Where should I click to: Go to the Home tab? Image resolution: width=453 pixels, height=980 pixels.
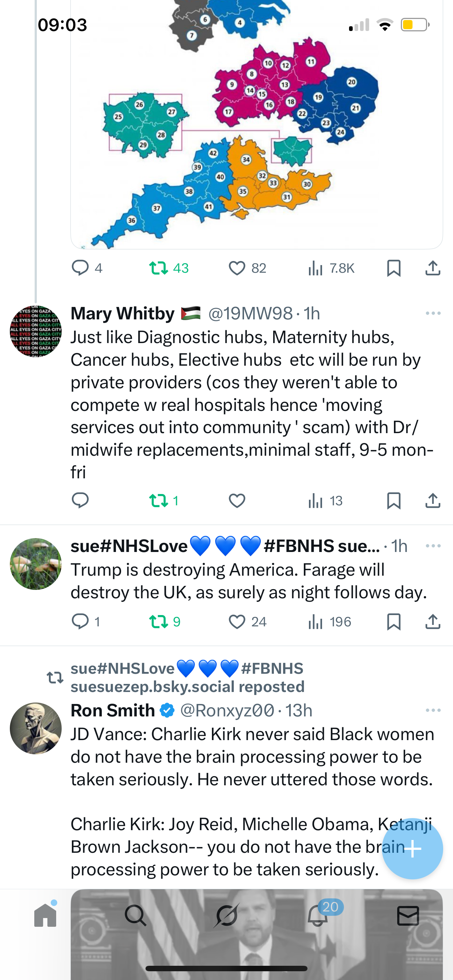(45, 915)
